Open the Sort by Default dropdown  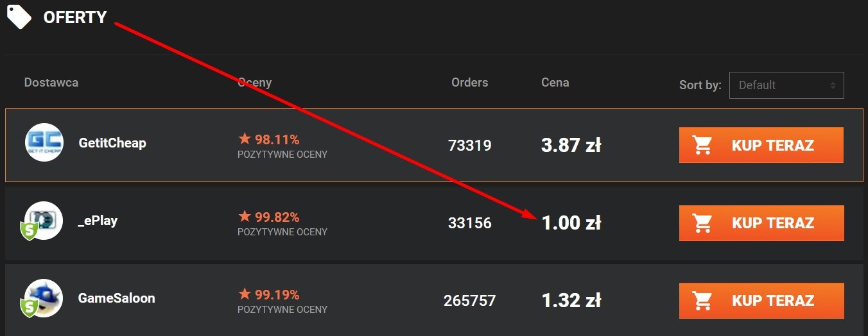click(x=786, y=85)
